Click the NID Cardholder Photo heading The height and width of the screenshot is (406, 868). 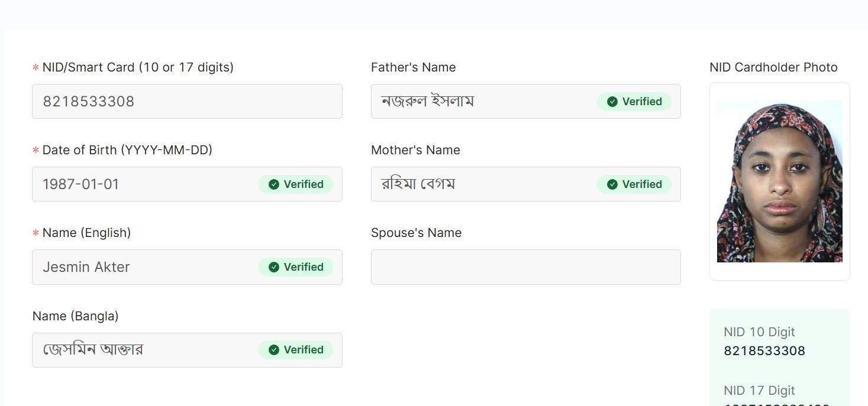tap(773, 67)
